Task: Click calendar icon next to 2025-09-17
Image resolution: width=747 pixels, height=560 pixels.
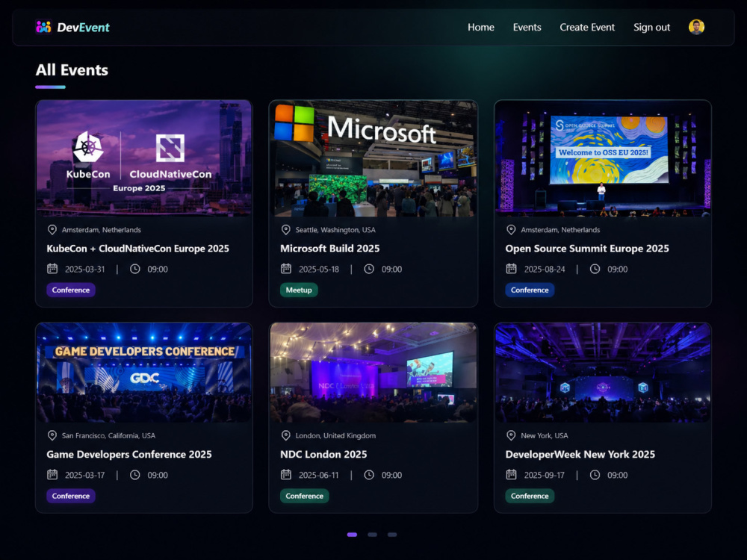Action: point(511,474)
